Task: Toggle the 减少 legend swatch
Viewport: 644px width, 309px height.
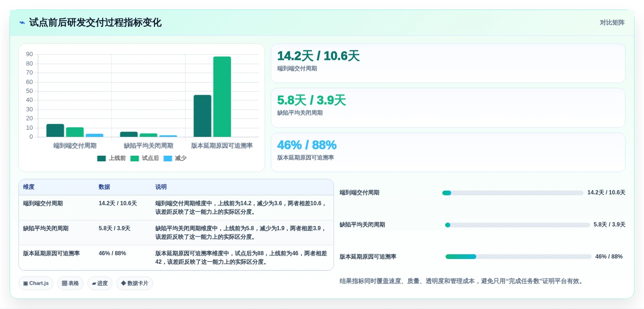Action: click(x=168, y=159)
